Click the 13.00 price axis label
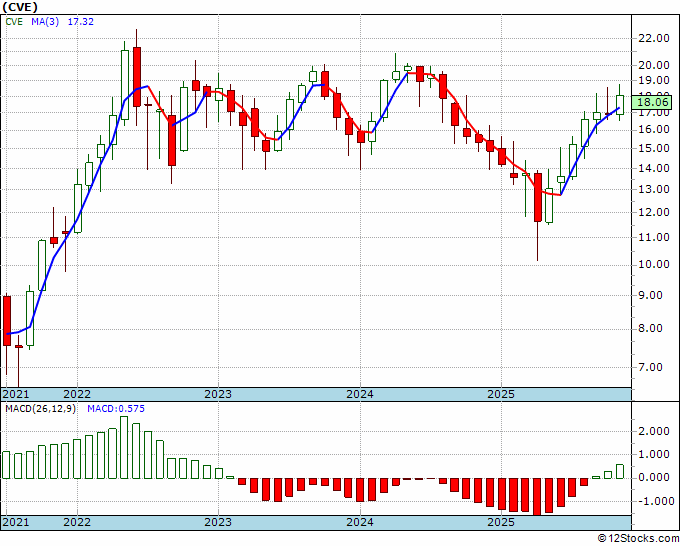The height and width of the screenshot is (546, 680). point(654,190)
